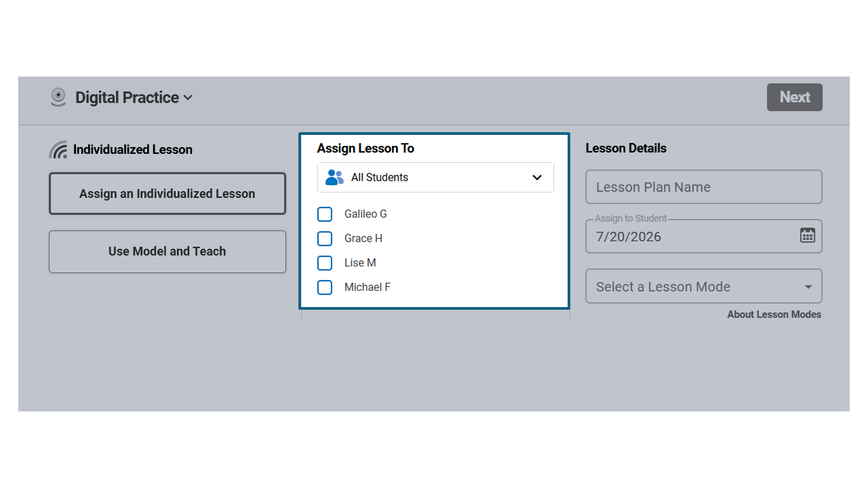Open the calendar date picker icon
Viewport: 868px width, 488px height.
click(807, 235)
